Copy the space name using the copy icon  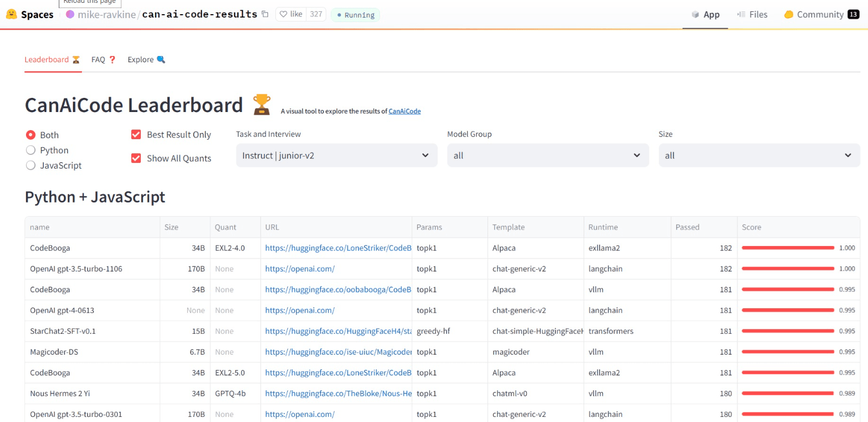[265, 14]
